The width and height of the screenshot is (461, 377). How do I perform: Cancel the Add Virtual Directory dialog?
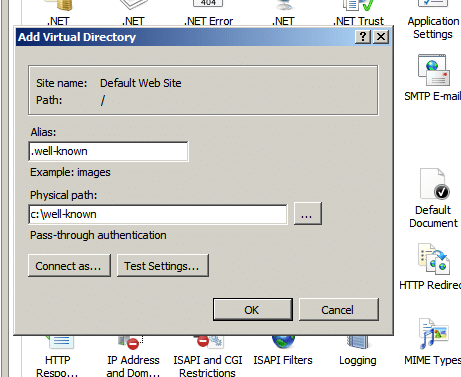[x=339, y=310]
